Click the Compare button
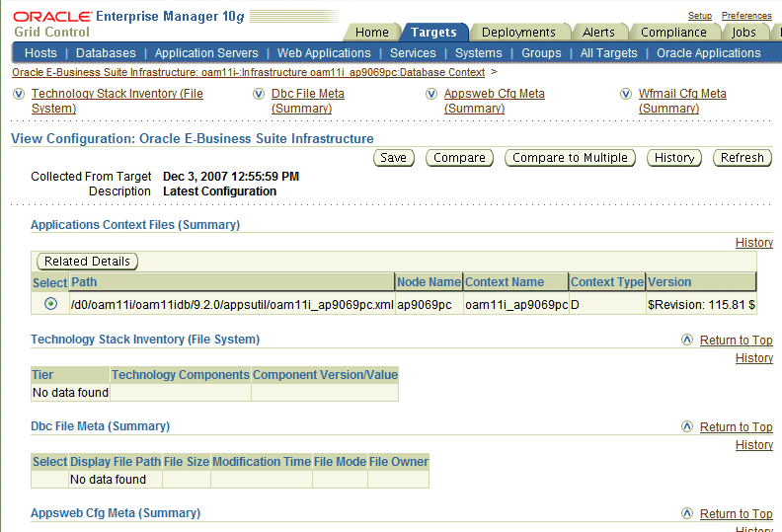This screenshot has width=782, height=532. pos(459,158)
